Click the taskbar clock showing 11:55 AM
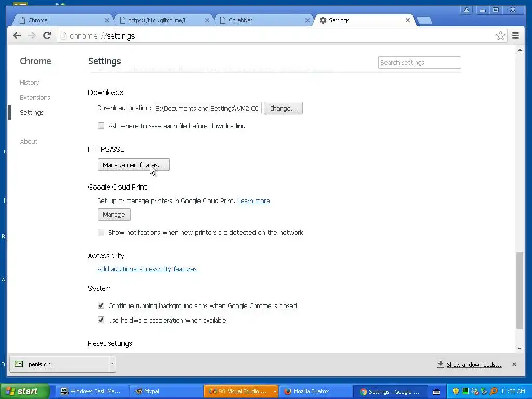Screen dimensions: 532x399 [x=513, y=391]
